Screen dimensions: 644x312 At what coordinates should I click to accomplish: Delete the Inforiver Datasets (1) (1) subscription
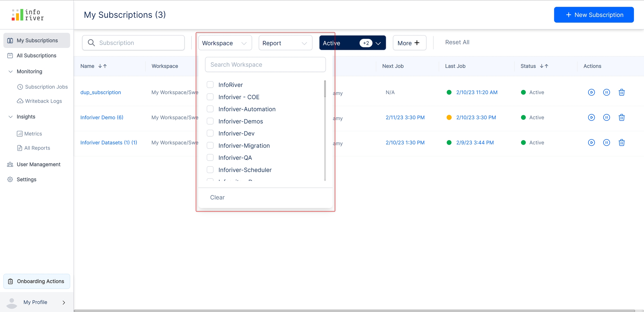coord(621,142)
